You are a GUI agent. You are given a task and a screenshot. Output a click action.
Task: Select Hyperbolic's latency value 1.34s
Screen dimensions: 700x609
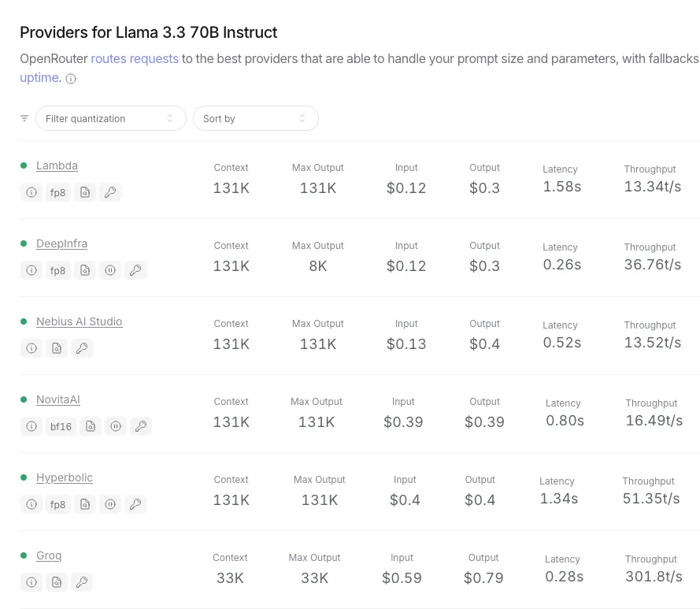pyautogui.click(x=559, y=499)
